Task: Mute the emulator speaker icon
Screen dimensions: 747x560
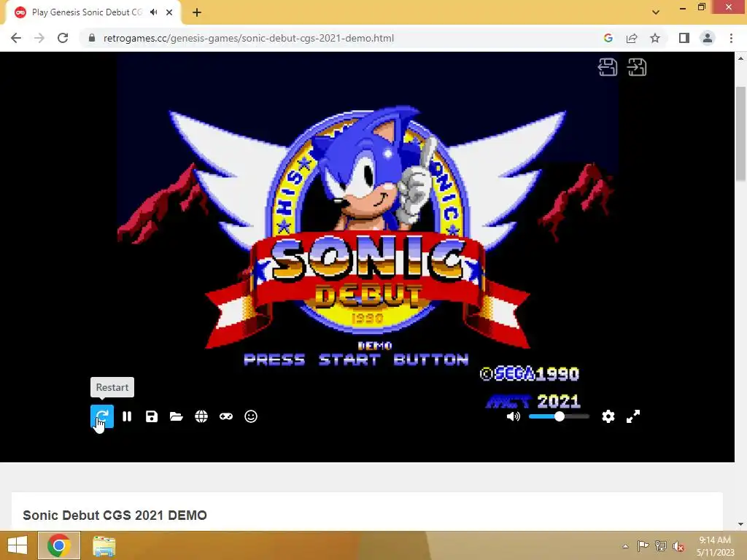Action: (513, 416)
